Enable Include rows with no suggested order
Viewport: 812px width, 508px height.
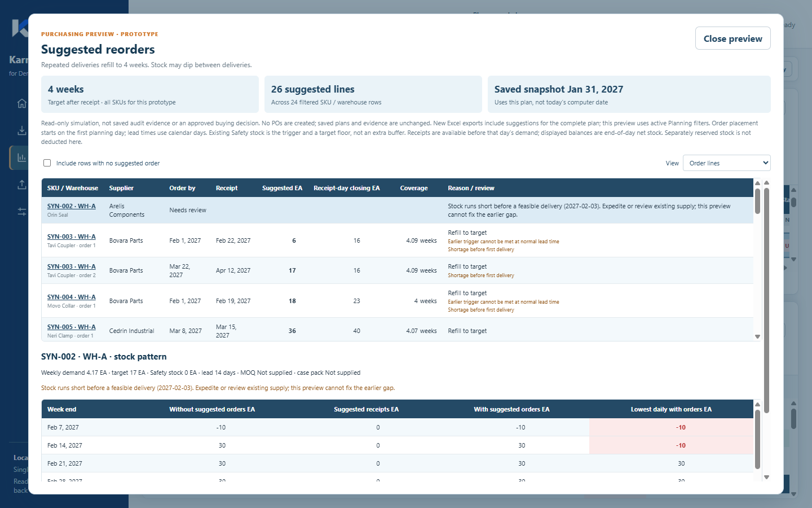pos(47,163)
